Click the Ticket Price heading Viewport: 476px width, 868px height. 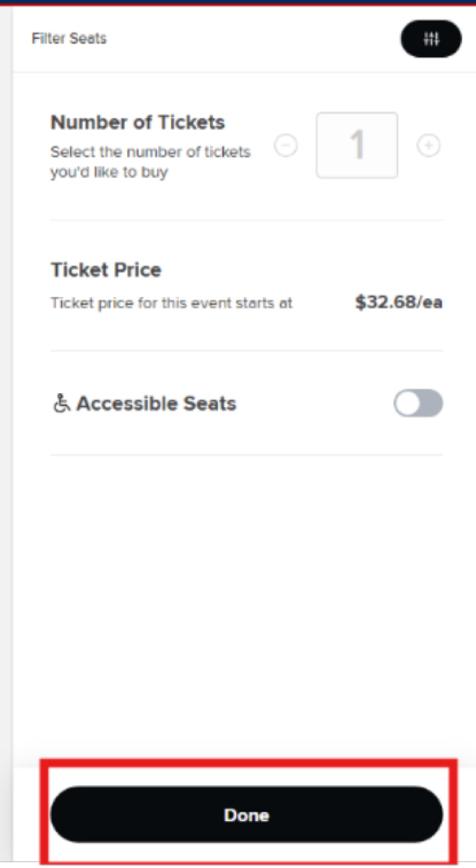(106, 270)
